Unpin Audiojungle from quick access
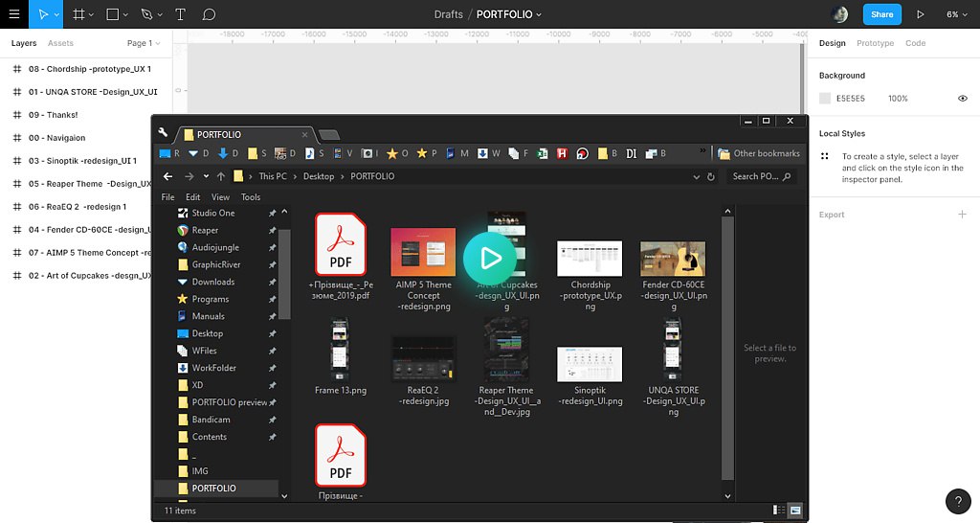This screenshot has width=980, height=523. point(272,248)
